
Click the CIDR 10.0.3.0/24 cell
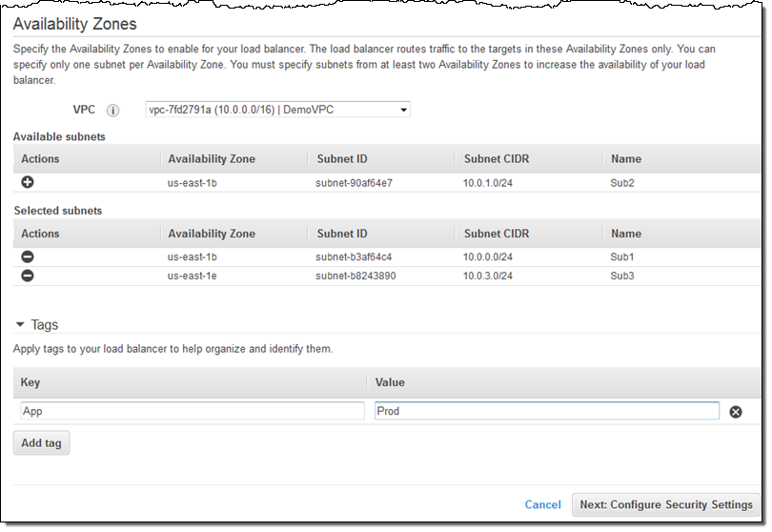(487, 276)
